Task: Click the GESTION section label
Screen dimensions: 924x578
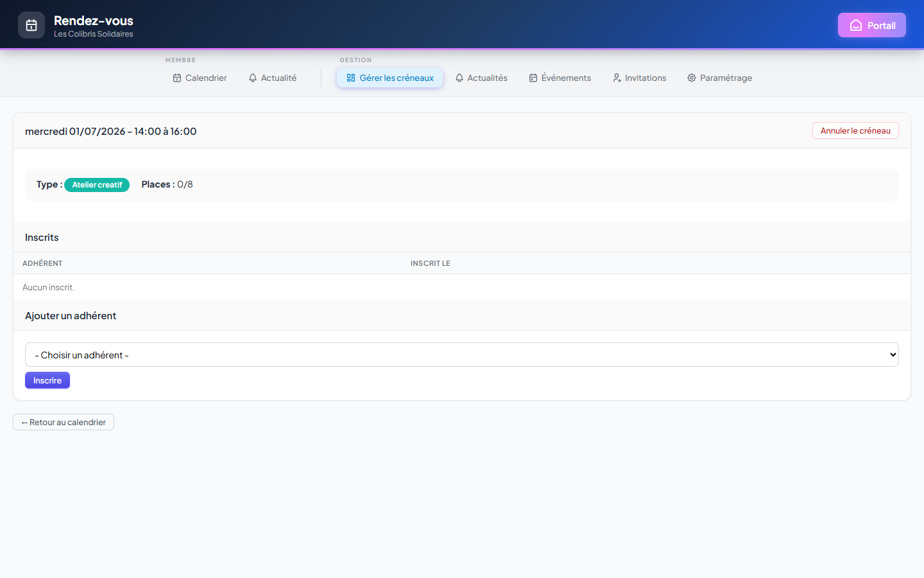Action: point(355,60)
